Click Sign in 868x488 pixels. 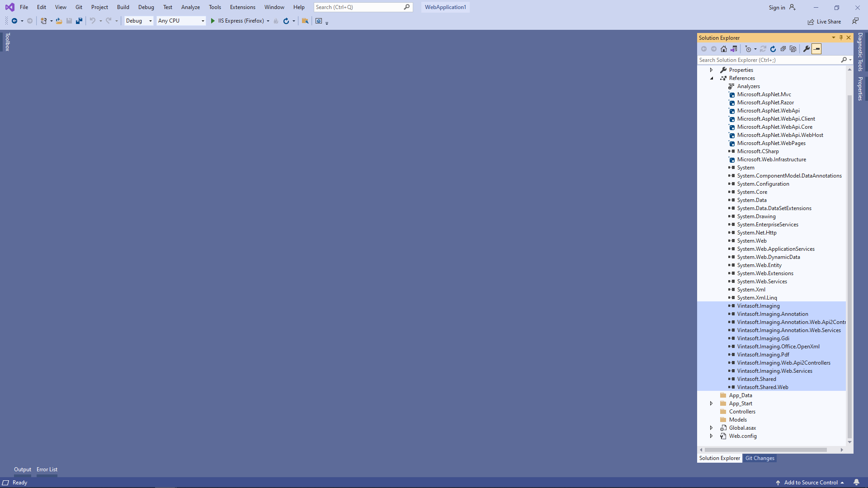(777, 7)
